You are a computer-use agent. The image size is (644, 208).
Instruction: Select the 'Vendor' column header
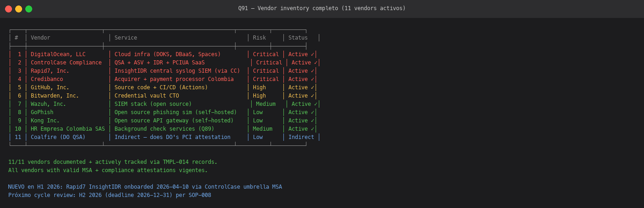coord(40,38)
